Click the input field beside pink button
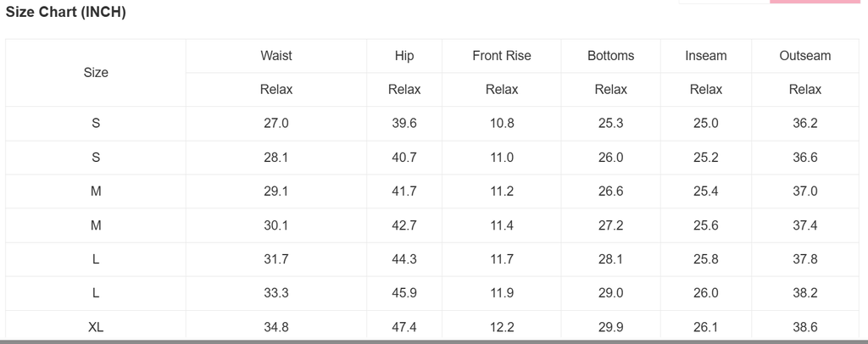The height and width of the screenshot is (344, 868). (724, 2)
